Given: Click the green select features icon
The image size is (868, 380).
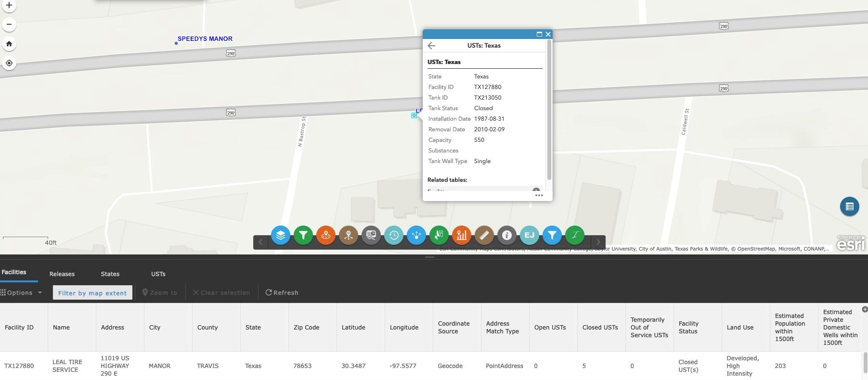Looking at the screenshot, I should (x=439, y=235).
